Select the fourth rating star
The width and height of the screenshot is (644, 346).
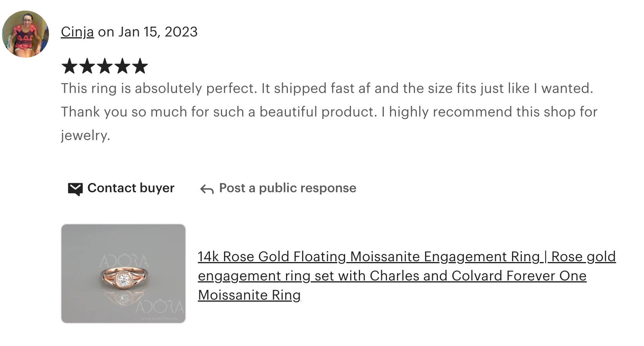122,66
